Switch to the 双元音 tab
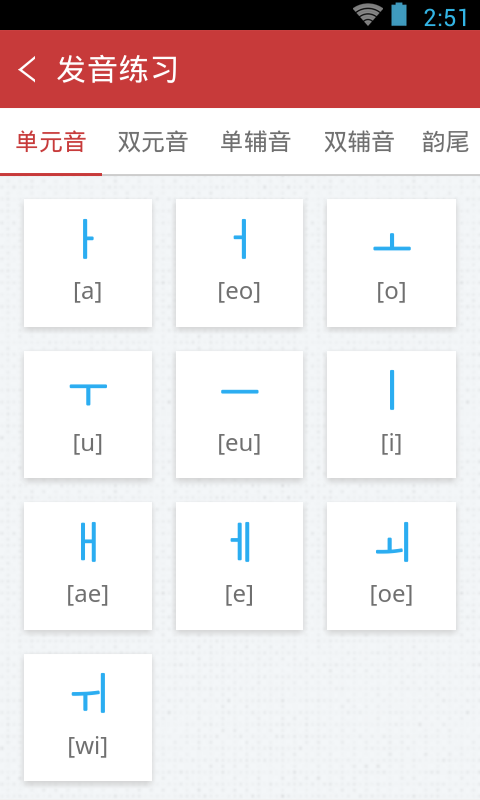The width and height of the screenshot is (480, 800). click(153, 141)
